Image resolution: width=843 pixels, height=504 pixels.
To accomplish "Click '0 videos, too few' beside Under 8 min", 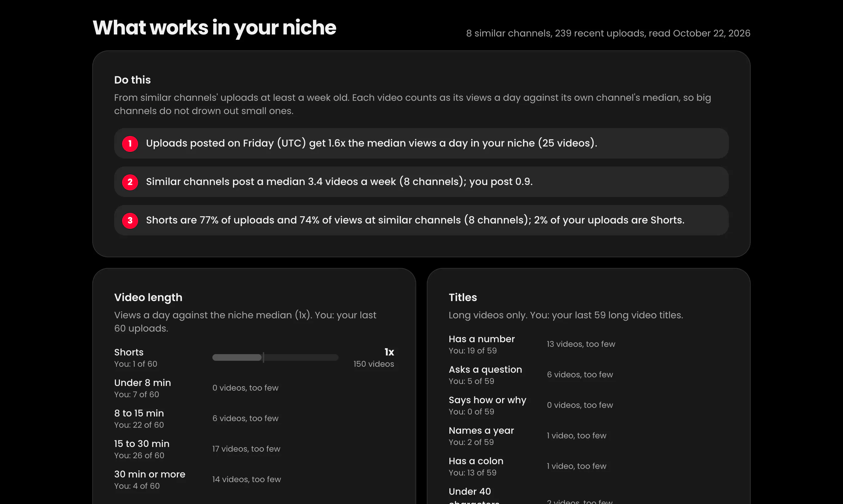I will tap(245, 388).
